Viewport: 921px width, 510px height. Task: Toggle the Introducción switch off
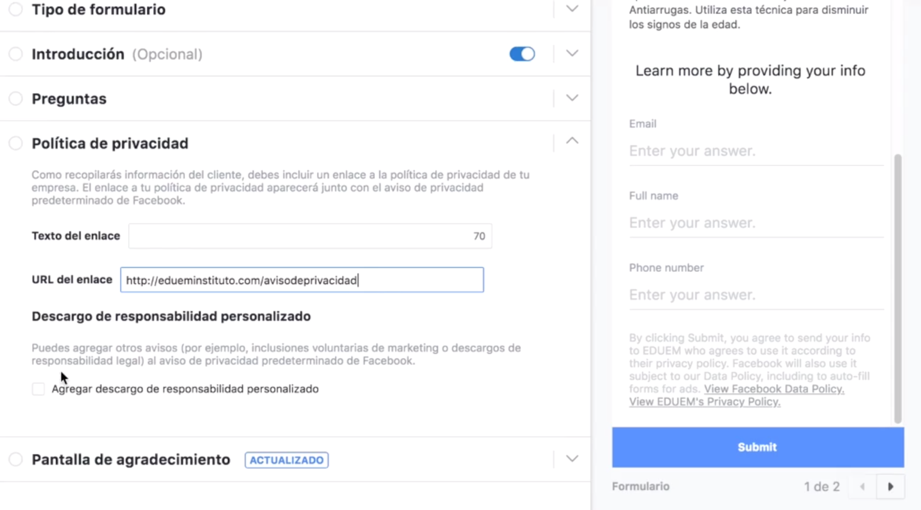[x=522, y=54]
